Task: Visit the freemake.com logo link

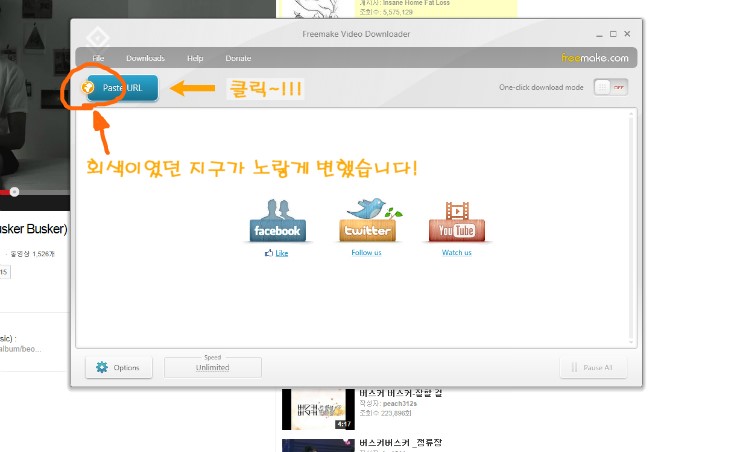Action: [595, 58]
